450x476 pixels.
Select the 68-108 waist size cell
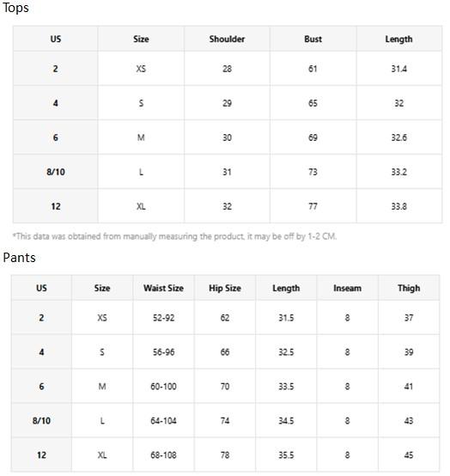coord(163,455)
